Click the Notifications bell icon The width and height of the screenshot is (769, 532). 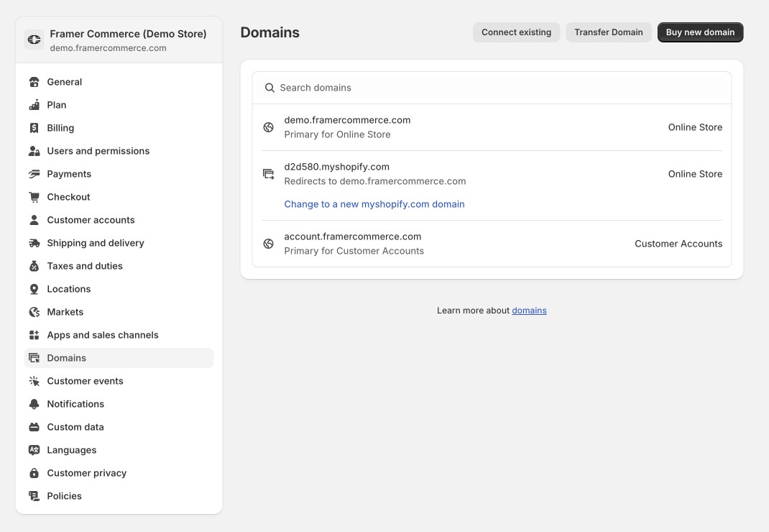pyautogui.click(x=34, y=404)
